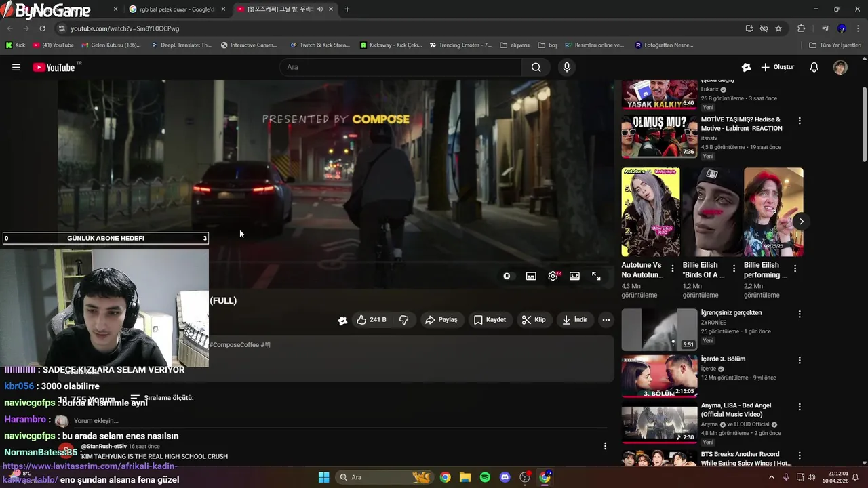Click the sparkle Ask icon beside like button

(342, 320)
